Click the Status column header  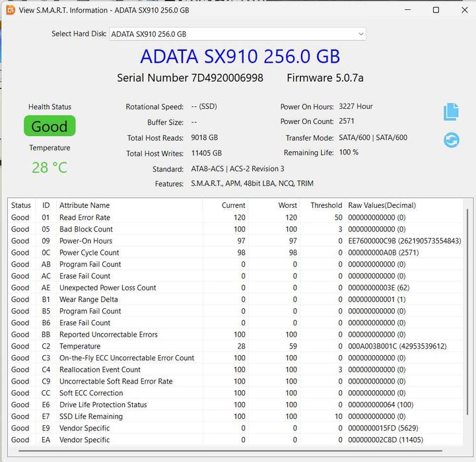pyautogui.click(x=21, y=205)
